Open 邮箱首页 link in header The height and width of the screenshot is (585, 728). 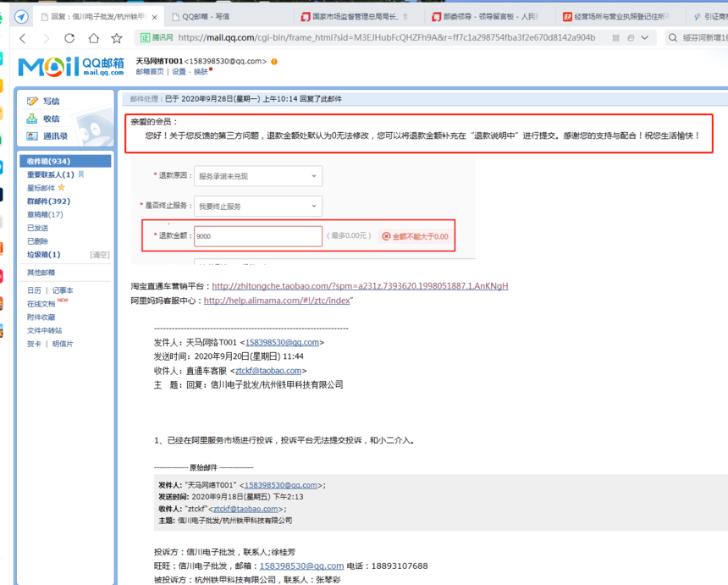150,71
